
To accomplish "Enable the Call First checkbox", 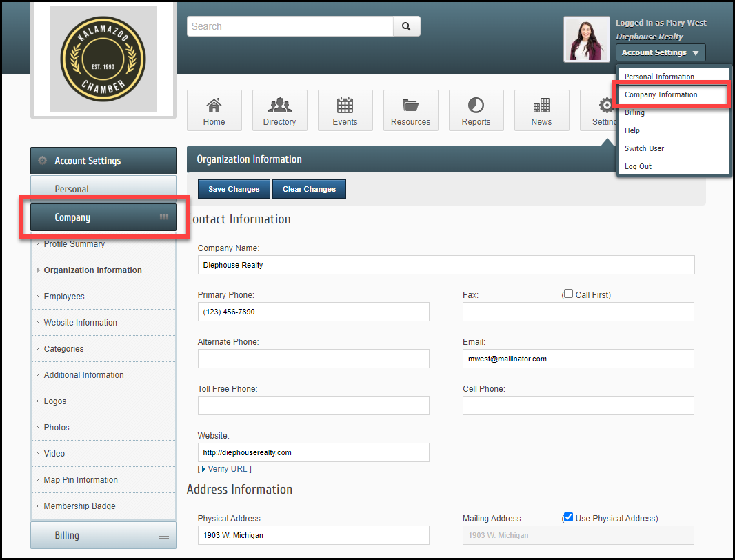I will (x=568, y=294).
